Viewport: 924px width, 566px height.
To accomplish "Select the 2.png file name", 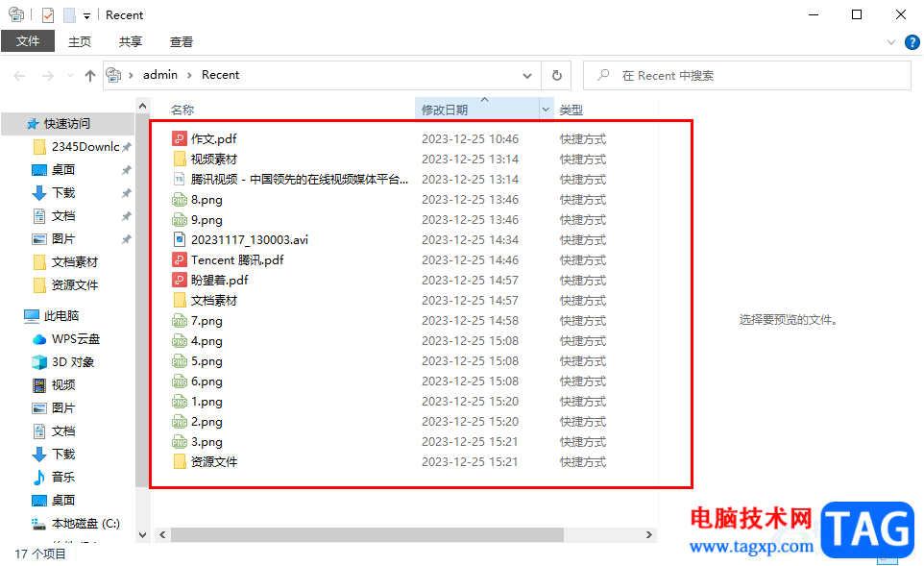I will tap(207, 421).
